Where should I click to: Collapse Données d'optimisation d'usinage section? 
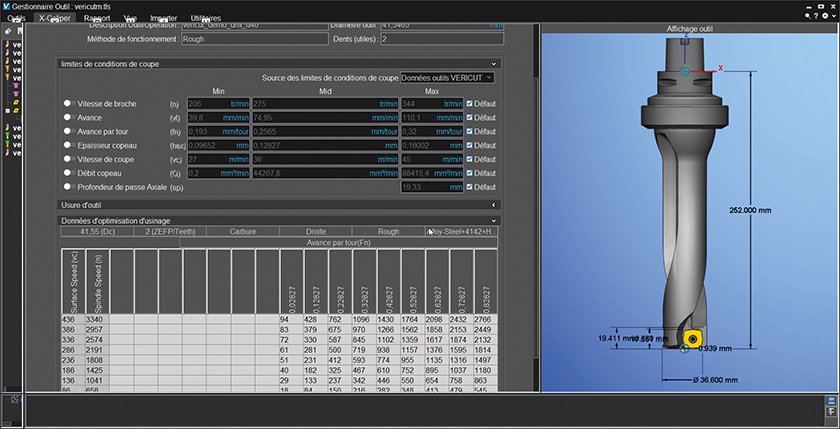494,220
